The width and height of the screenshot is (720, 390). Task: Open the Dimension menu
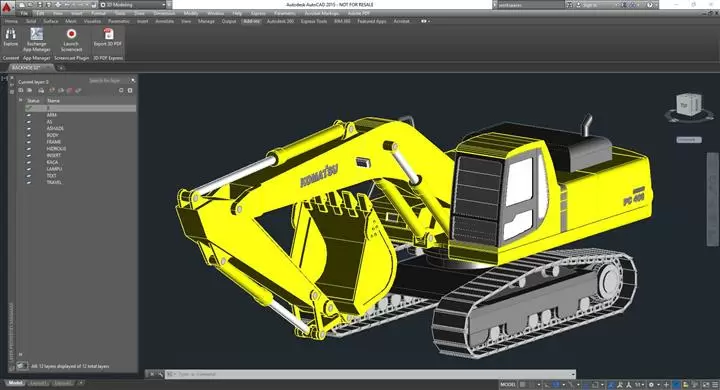click(164, 13)
